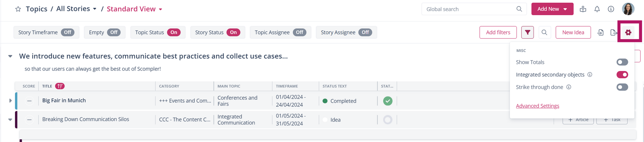Open the Advanced Settings link

(537, 106)
